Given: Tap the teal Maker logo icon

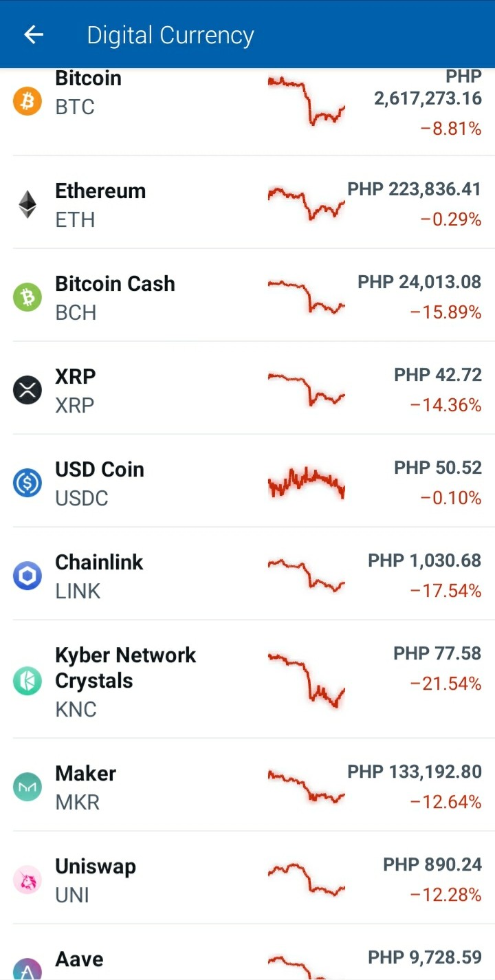Looking at the screenshot, I should tap(27, 787).
